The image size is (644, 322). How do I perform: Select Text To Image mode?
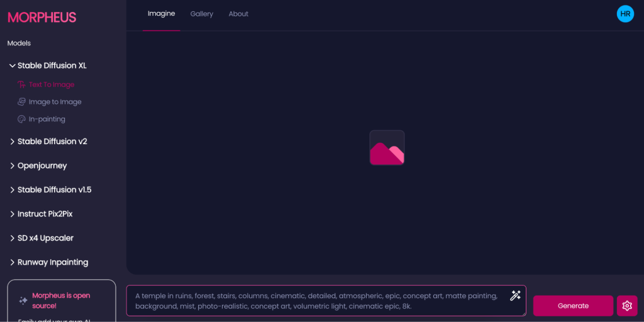coord(52,85)
